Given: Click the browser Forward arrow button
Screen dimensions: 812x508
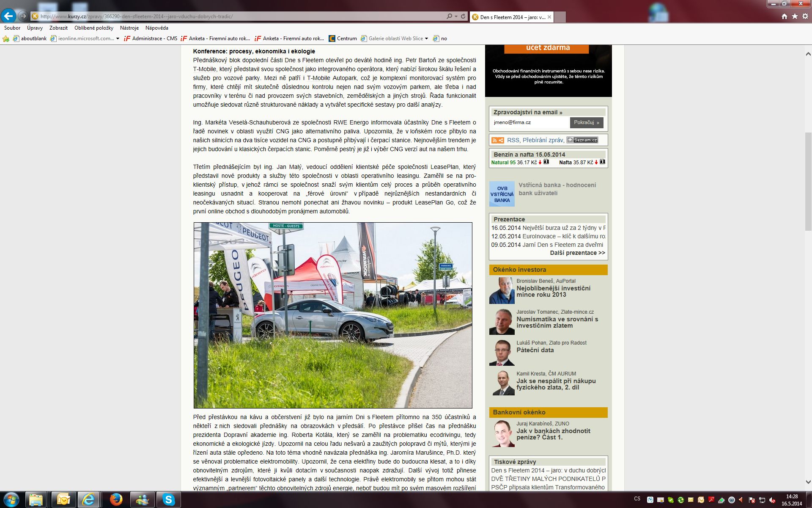Looking at the screenshot, I should coord(23,17).
